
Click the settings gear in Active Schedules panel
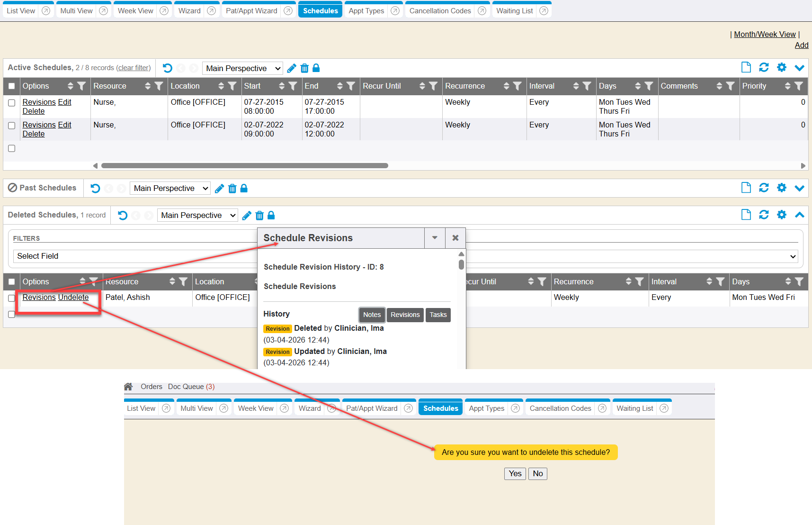click(782, 68)
